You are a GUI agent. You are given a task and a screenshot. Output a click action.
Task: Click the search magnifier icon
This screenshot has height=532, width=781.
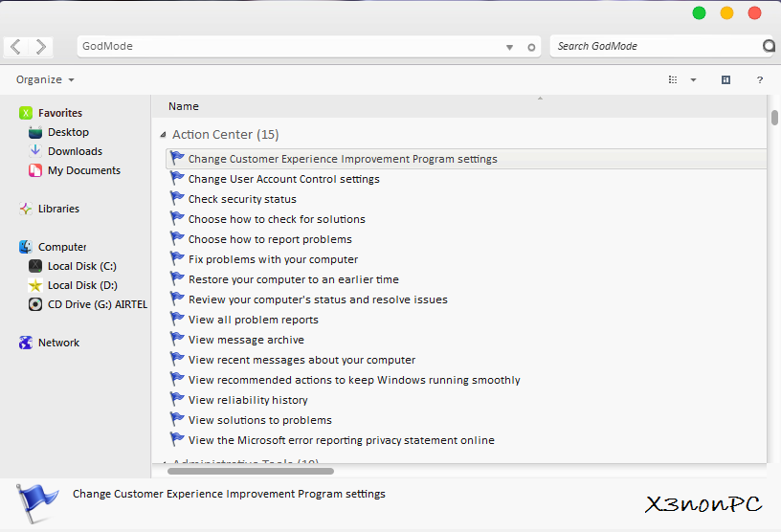point(770,46)
